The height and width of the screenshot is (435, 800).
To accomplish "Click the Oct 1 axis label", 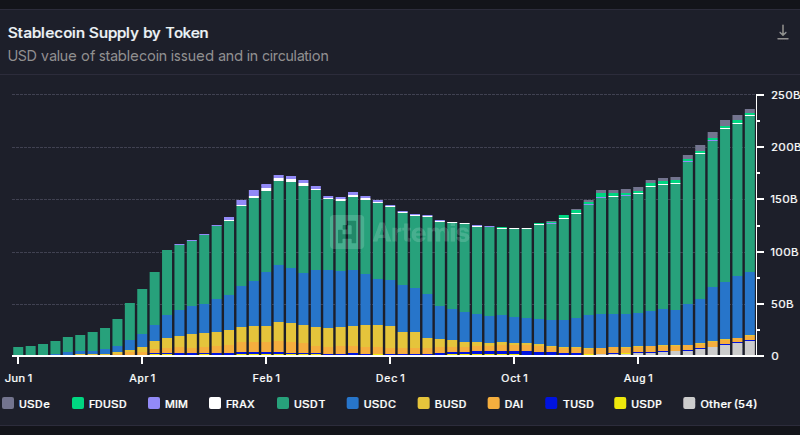I will (514, 378).
